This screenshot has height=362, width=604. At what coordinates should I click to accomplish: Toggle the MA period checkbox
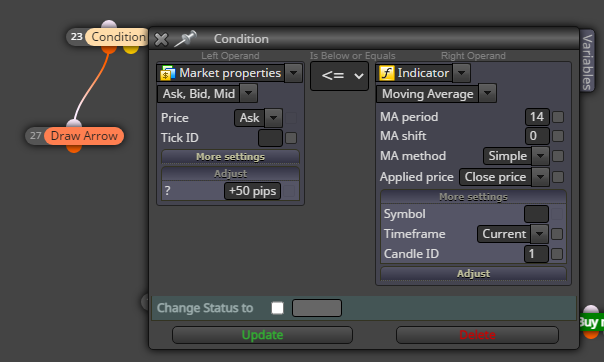pos(558,117)
